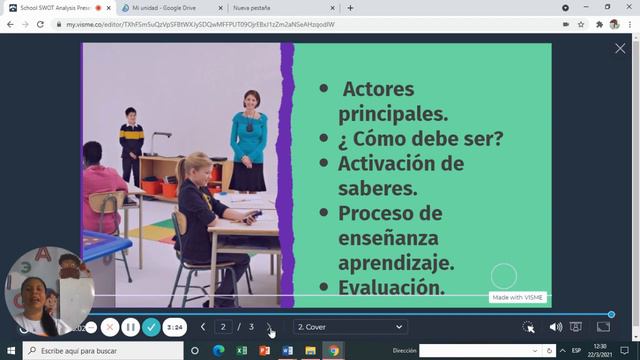640x360 pixels.
Task: Go to the previous slide arrow
Action: coord(203,327)
